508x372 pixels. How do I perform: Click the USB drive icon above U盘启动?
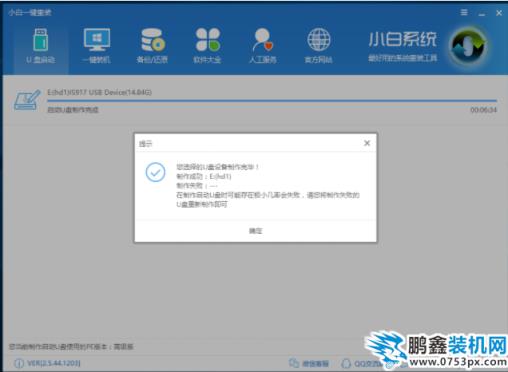[41, 40]
